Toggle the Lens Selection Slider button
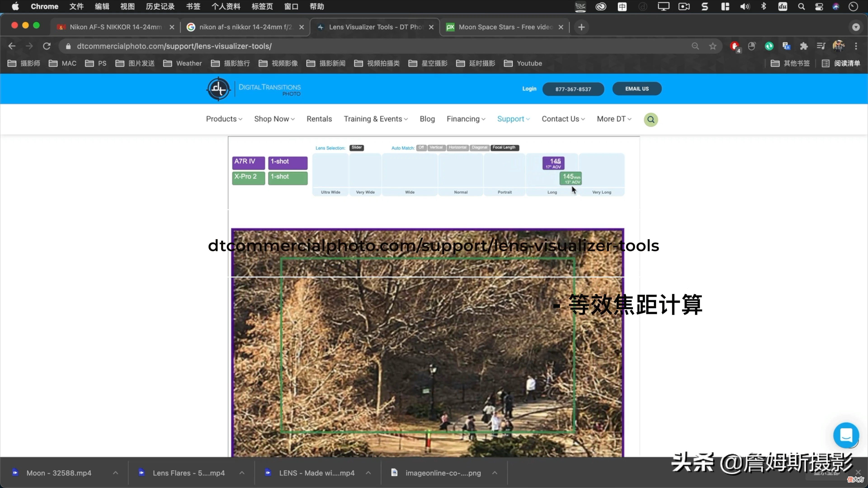The image size is (868, 488). tap(356, 148)
